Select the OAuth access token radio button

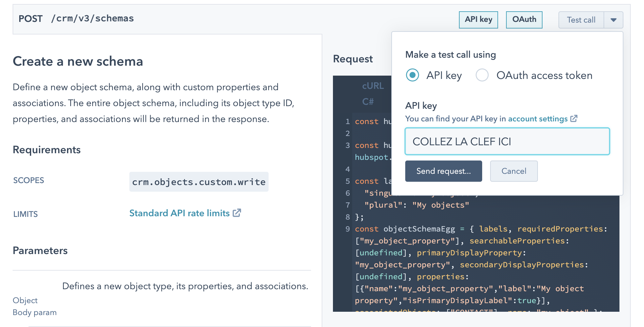click(x=483, y=75)
